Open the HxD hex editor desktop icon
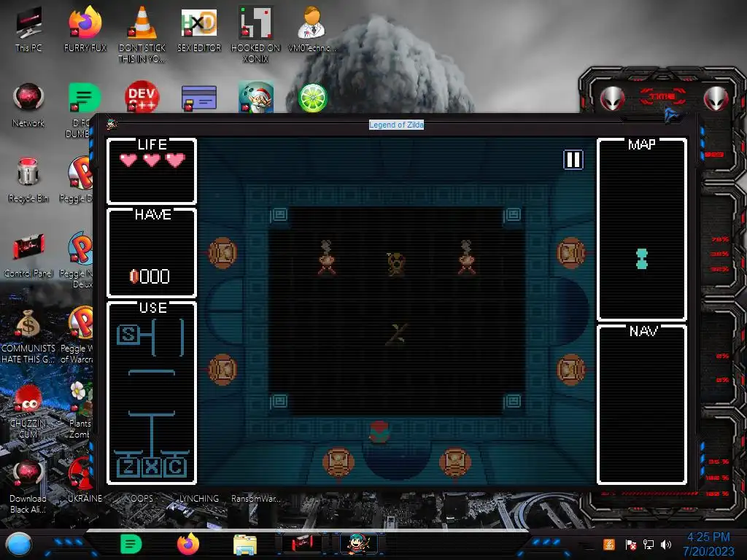The height and width of the screenshot is (560, 747). 199,29
